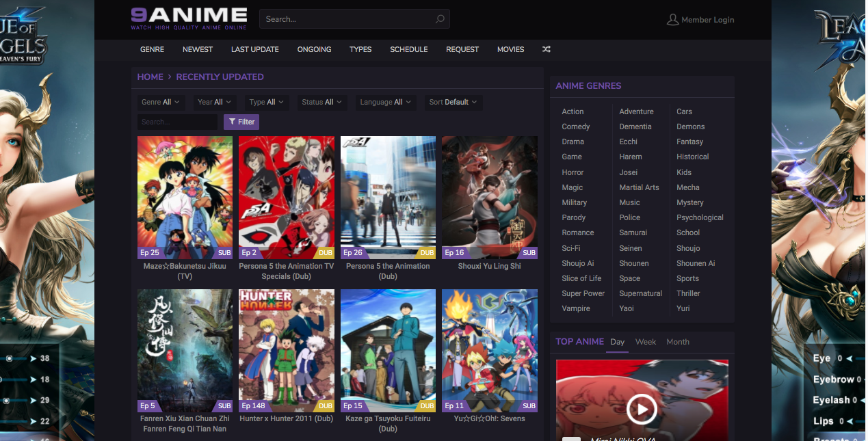This screenshot has height=441, width=868.
Task: Click the header search field
Action: pos(354,19)
